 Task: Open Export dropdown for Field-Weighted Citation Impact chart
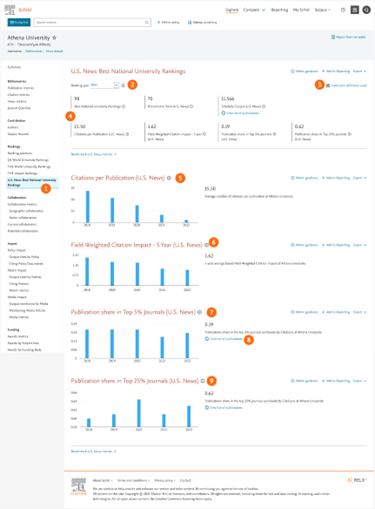point(360,245)
